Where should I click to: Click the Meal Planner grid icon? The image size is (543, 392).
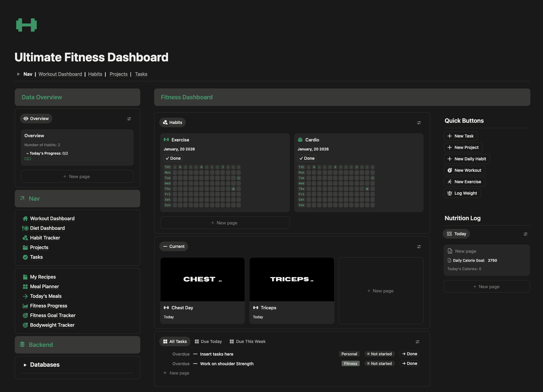tap(25, 287)
